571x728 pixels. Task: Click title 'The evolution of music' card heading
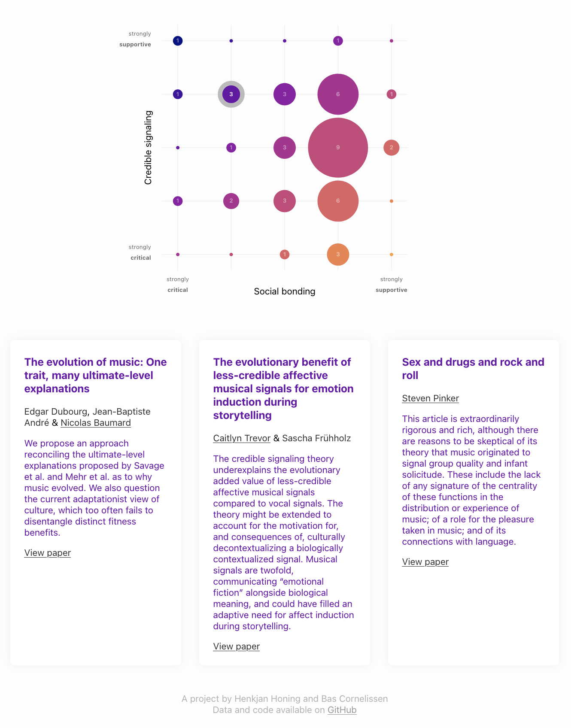96,375
